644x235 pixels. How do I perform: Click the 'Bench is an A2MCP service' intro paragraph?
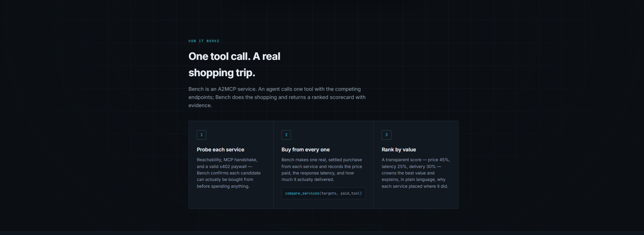[277, 97]
